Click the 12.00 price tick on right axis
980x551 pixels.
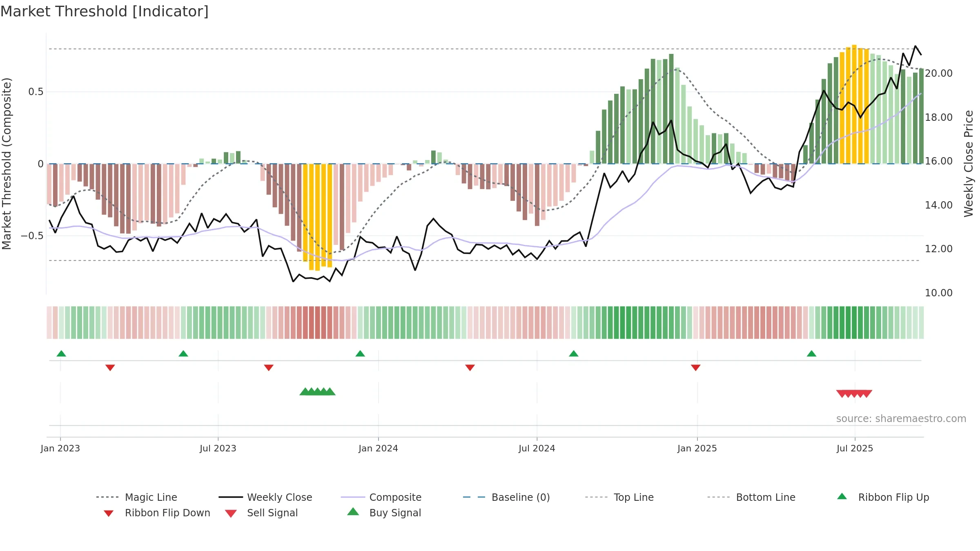pos(939,249)
